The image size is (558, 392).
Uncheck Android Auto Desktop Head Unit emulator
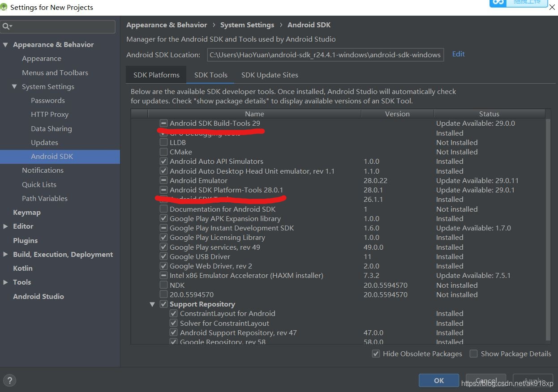pyautogui.click(x=164, y=171)
